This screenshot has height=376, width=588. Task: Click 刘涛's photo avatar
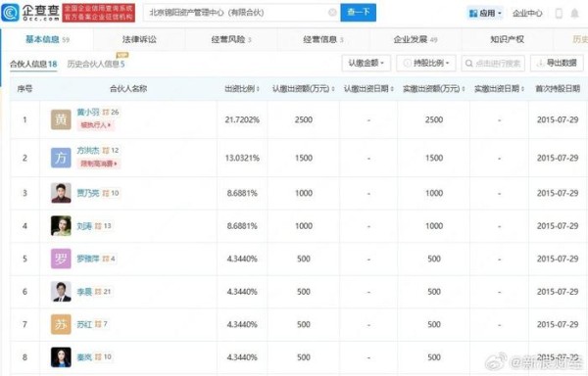coord(61,226)
